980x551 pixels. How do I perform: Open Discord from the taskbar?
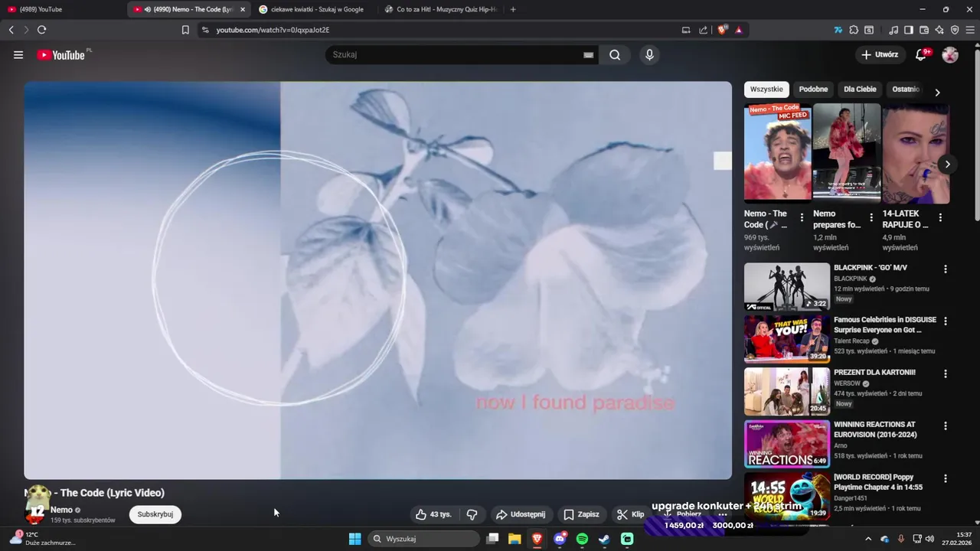pyautogui.click(x=560, y=539)
